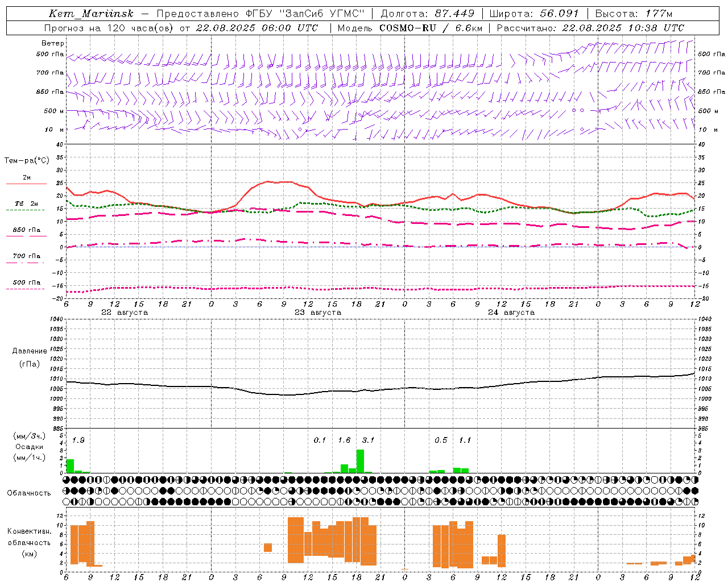Select the text Предоставлено ФГБУ "ЗапСиб УГМС"

pos(260,14)
